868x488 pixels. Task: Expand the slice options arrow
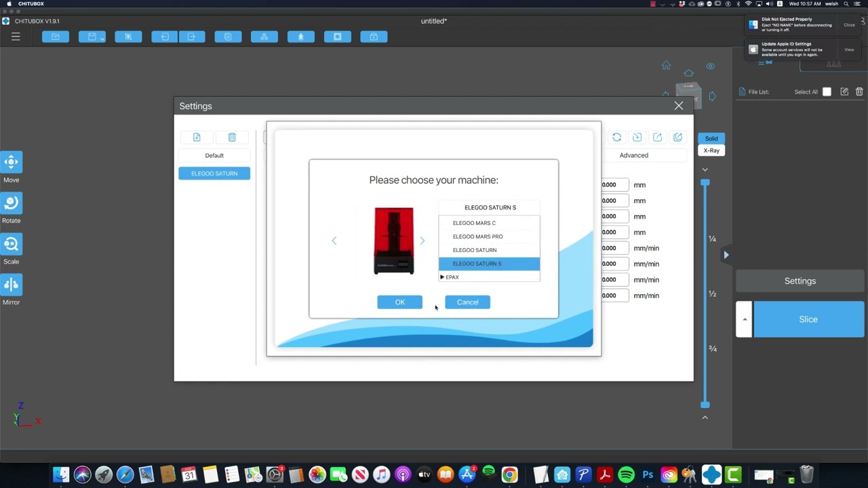[745, 319]
